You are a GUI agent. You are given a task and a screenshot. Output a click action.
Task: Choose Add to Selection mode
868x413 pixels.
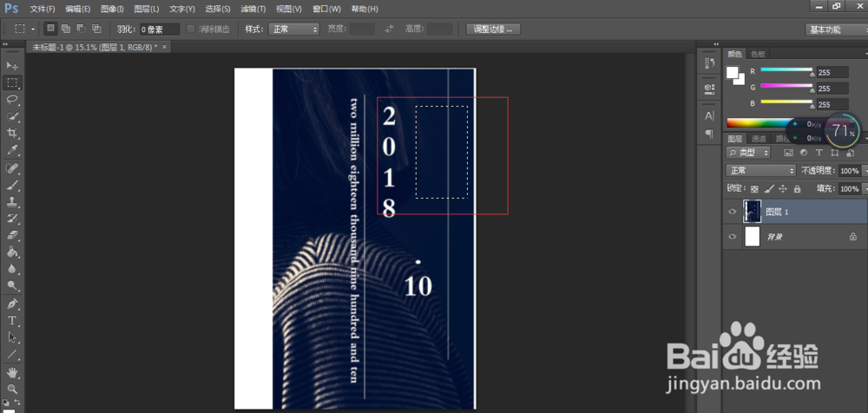pos(66,29)
